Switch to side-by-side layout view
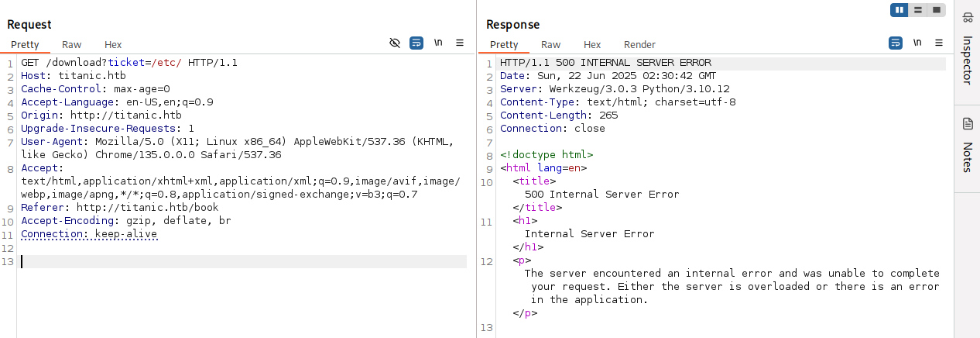Screen dimensions: 980x338 (x=899, y=10)
